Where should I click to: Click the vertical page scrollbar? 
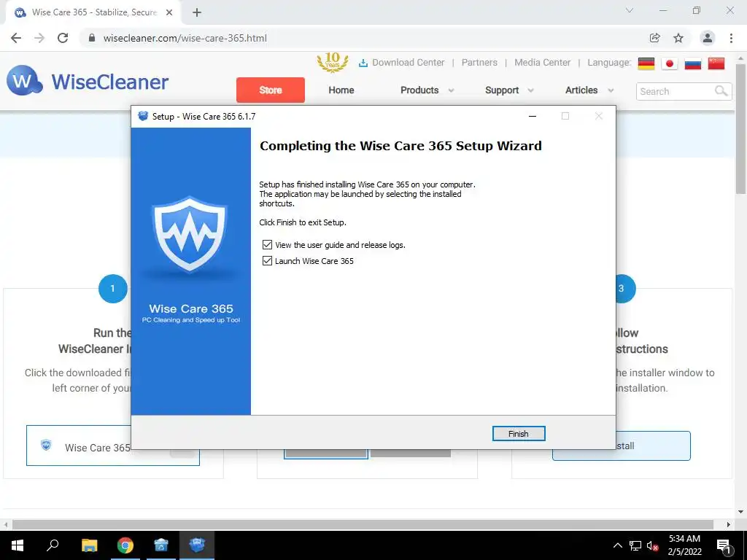tap(741, 128)
